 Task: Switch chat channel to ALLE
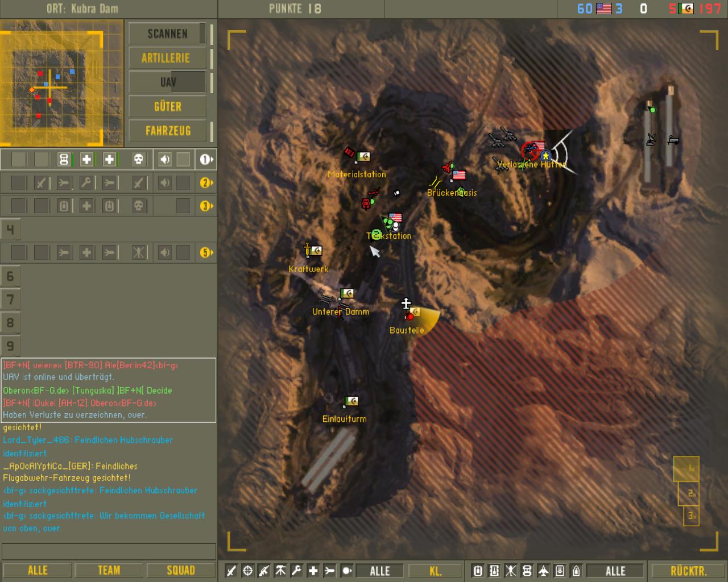[x=38, y=571]
